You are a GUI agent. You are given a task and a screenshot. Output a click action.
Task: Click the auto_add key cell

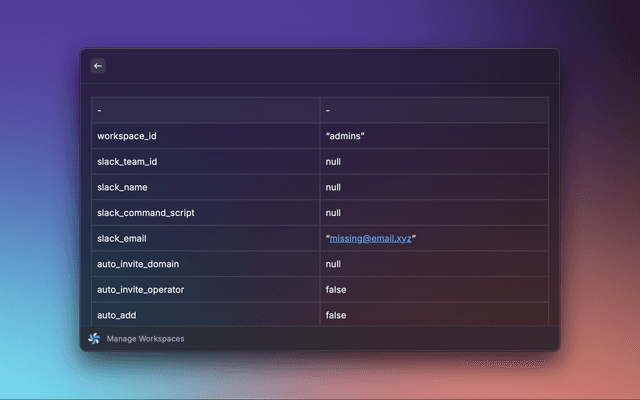(x=117, y=315)
